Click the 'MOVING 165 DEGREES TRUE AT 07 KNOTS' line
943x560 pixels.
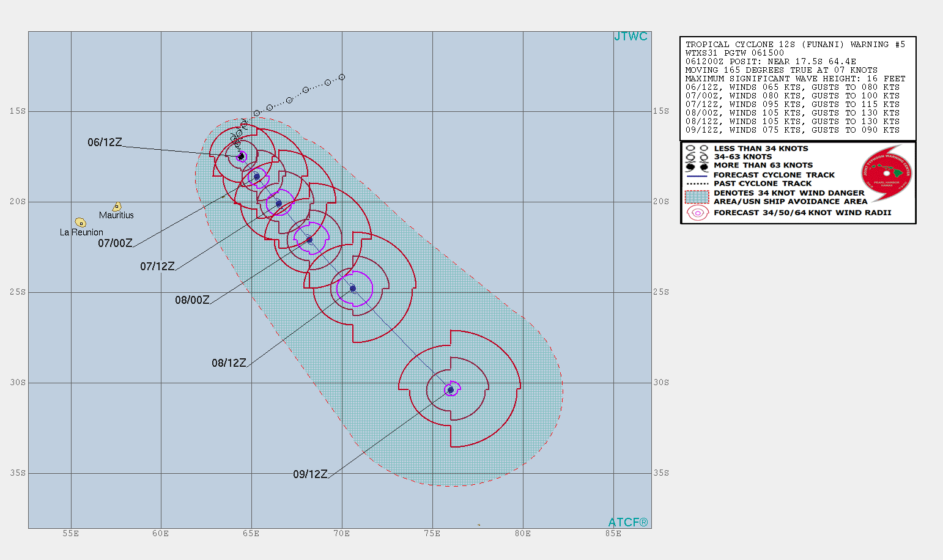(x=782, y=70)
